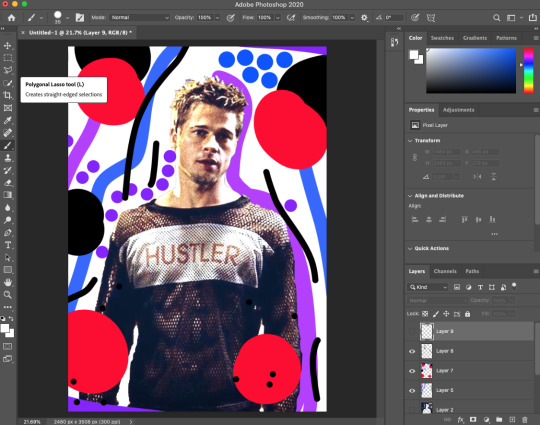Switch to the Gradients tab

(x=475, y=38)
